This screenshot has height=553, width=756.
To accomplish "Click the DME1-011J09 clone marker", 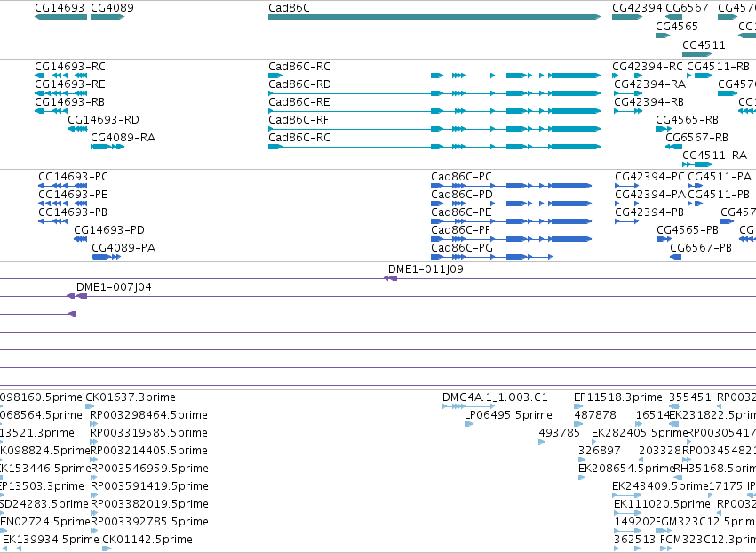I will pos(391,278).
